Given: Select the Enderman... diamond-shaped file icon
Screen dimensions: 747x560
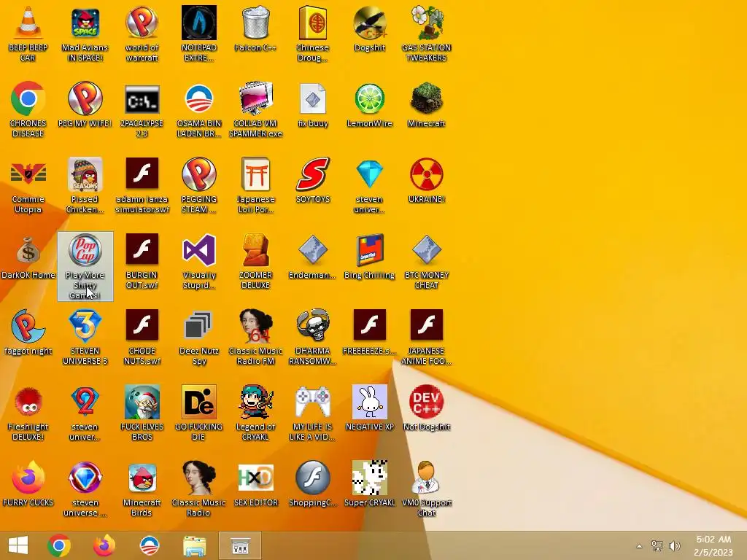Looking at the screenshot, I should tap(312, 250).
